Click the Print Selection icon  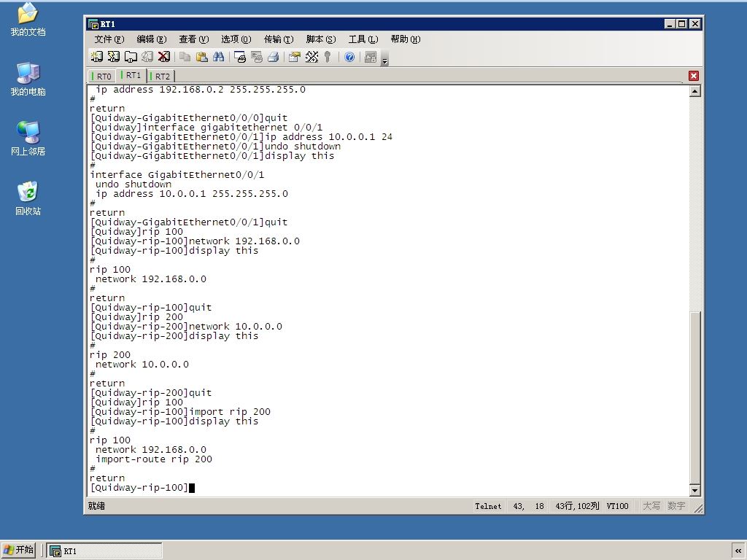[x=257, y=57]
